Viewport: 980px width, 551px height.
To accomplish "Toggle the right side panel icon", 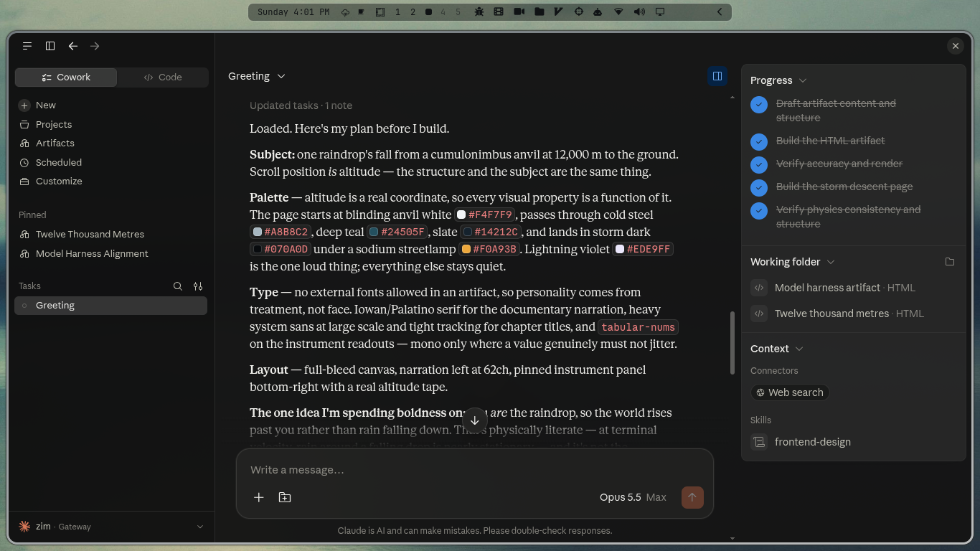I will (x=717, y=76).
